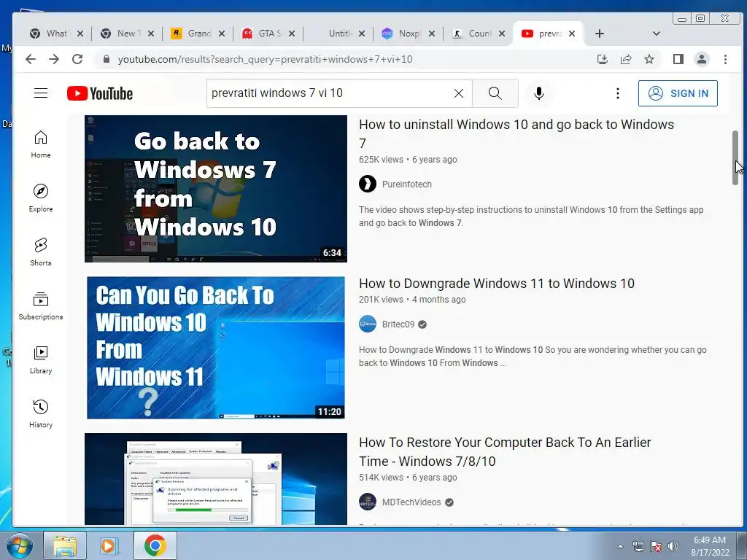Open the Pureinfotech channel avatar
This screenshot has width=747, height=560.
click(368, 184)
